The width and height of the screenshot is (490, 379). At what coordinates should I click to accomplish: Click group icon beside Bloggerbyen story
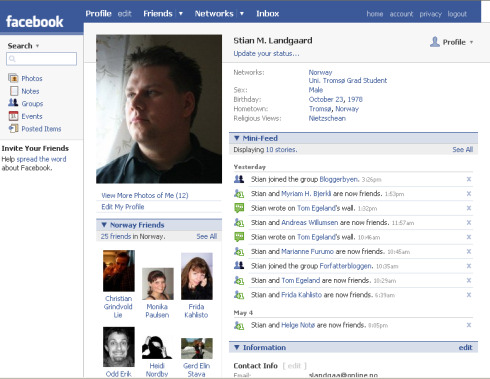click(x=239, y=179)
